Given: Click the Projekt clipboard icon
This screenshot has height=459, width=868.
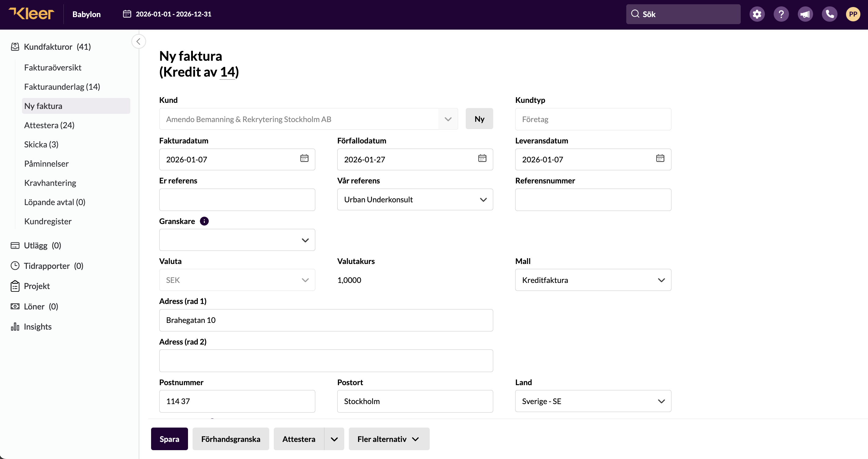Looking at the screenshot, I should tap(15, 286).
